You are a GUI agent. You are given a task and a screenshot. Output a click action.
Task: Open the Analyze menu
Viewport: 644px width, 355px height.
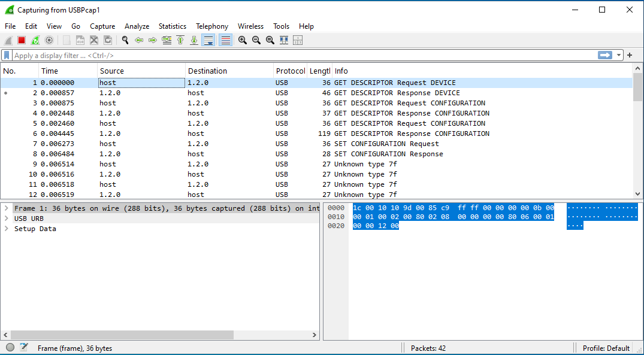pos(137,26)
